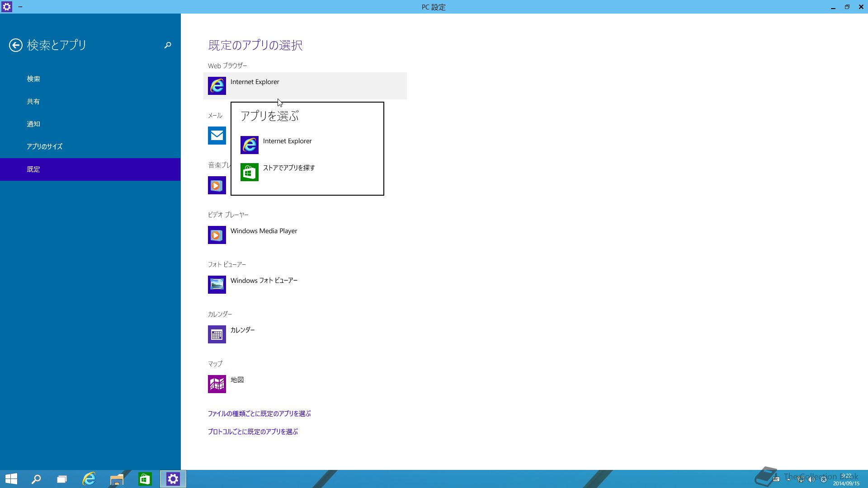Click the カレンダー app icon

coord(217,334)
